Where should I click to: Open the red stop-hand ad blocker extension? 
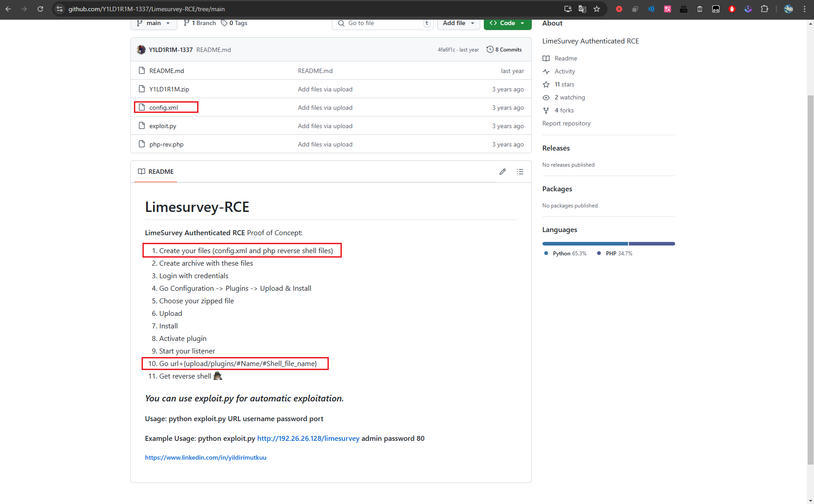732,9
